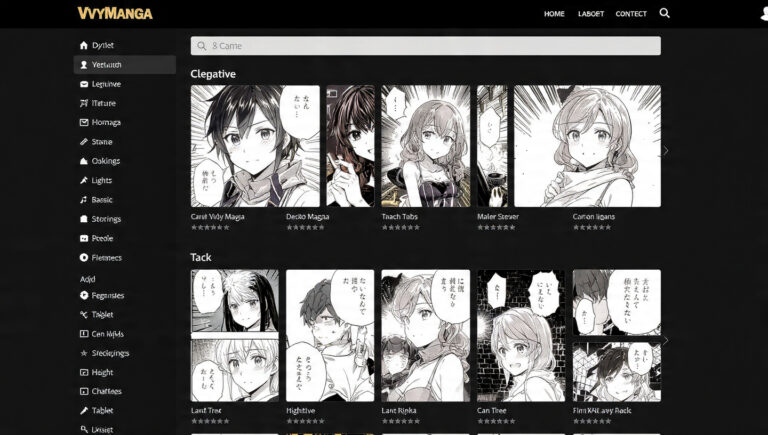
Task: Click the Lant Trec title
Action: point(206,411)
